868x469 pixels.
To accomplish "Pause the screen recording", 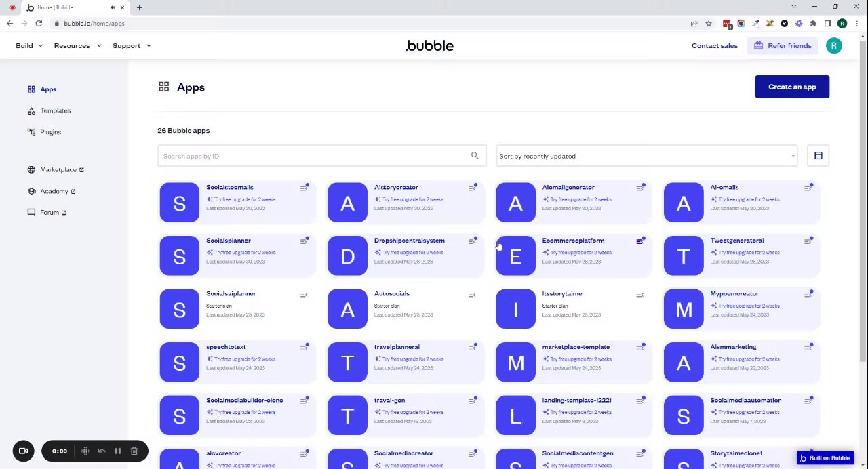I will [x=117, y=451].
